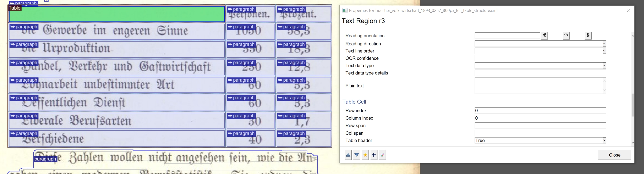The width and height of the screenshot is (644, 174).
Task: Select the green highlighted table header cell
Action: click(x=117, y=14)
